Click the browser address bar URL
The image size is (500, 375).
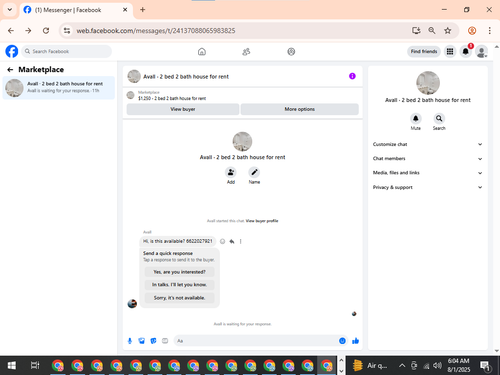click(x=156, y=31)
